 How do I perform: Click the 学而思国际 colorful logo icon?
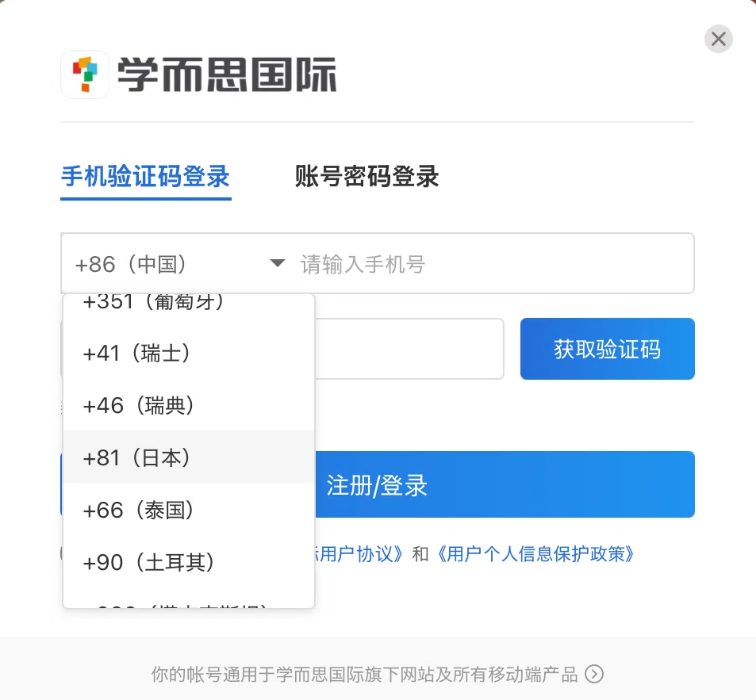tap(85, 75)
